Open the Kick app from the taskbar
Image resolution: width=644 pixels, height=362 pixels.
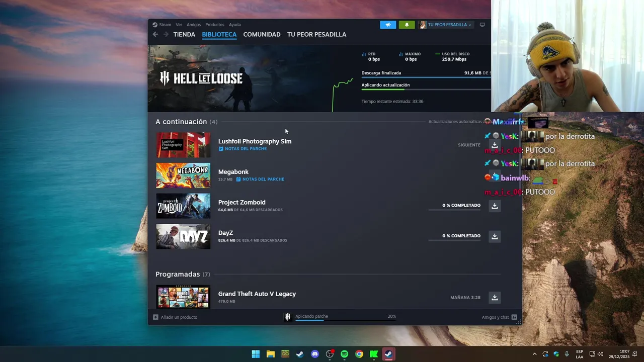374,354
